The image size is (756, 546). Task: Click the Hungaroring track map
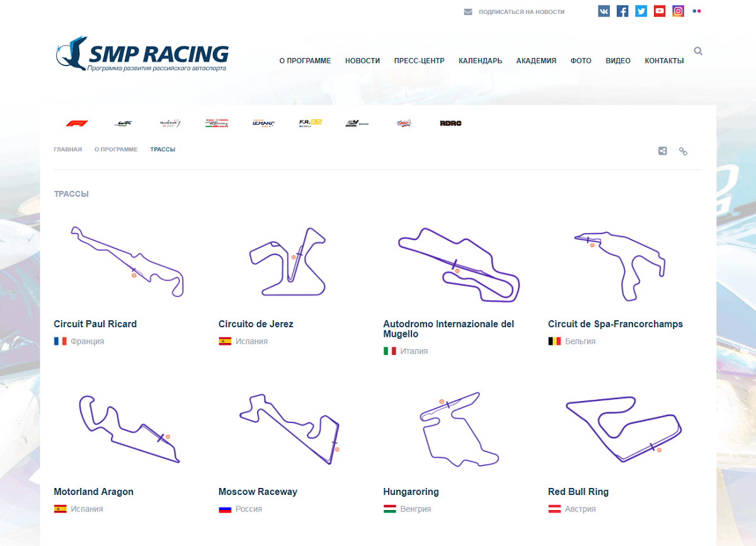(x=459, y=430)
